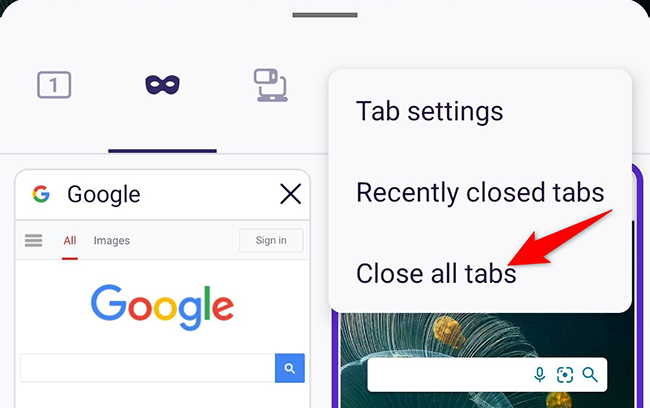This screenshot has width=650, height=408.
Task: Click the Sign in button
Action: pyautogui.click(x=271, y=240)
